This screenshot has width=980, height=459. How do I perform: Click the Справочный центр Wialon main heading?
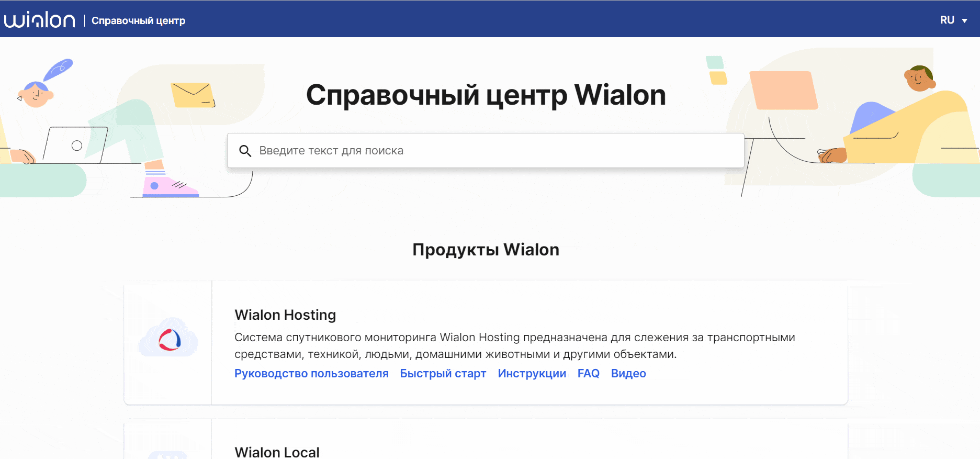coord(486,95)
